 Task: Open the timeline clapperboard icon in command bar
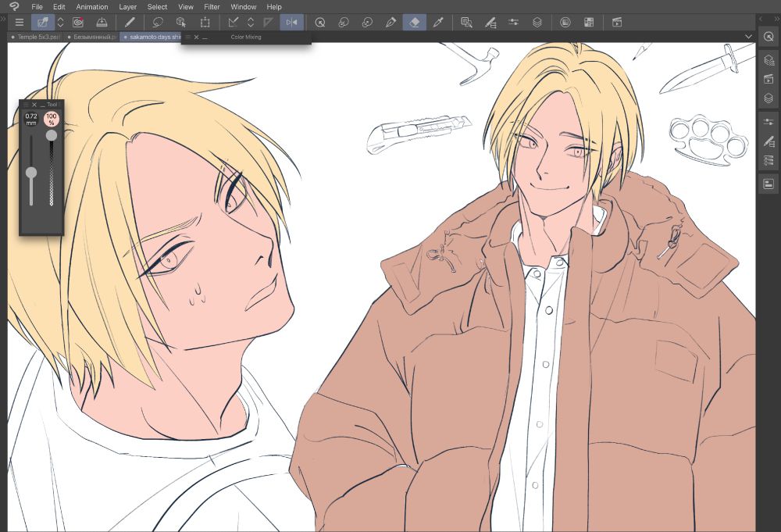tap(617, 23)
